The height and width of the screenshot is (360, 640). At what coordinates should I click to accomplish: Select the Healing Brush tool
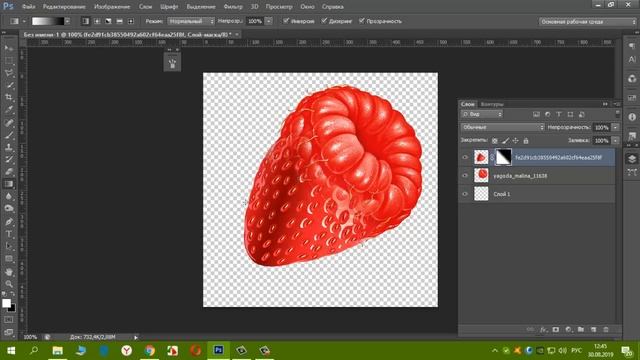point(9,122)
